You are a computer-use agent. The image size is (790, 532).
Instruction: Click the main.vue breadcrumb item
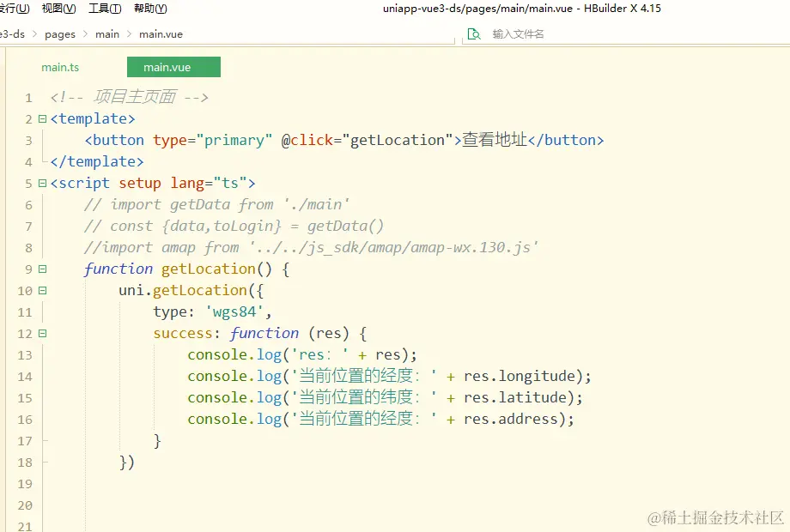coord(161,34)
